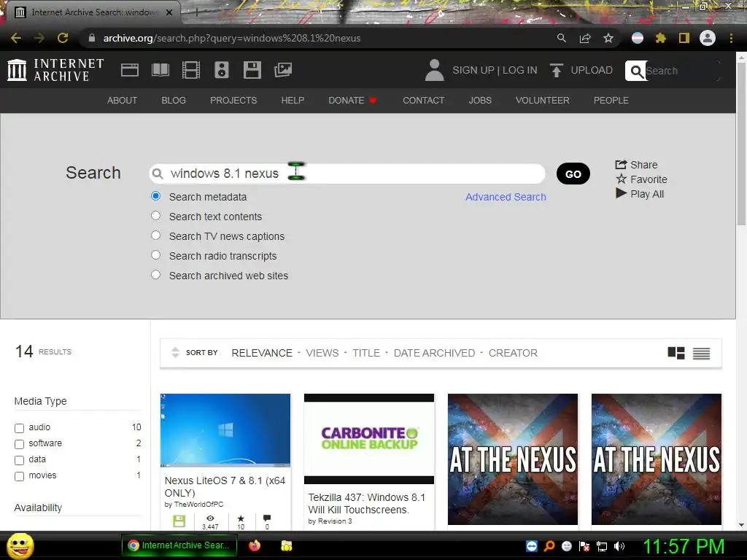This screenshot has height=560, width=747.
Task: Check the software media type filter
Action: 20,444
